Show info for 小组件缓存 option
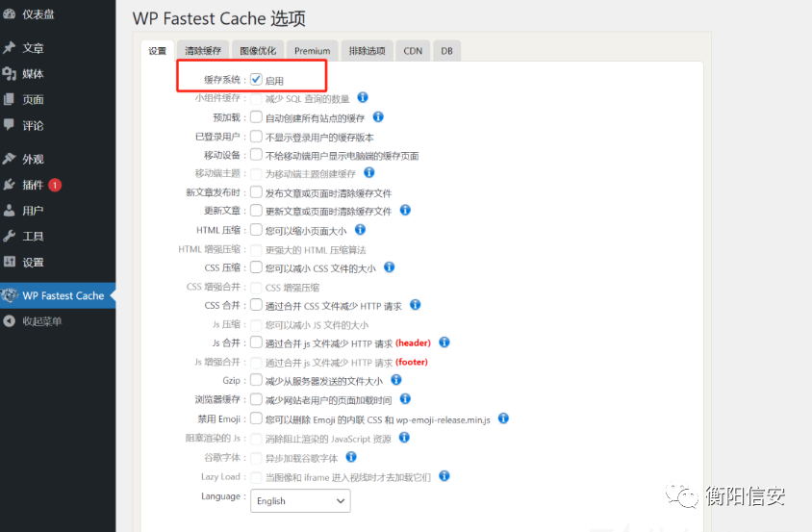The image size is (812, 532). (363, 97)
